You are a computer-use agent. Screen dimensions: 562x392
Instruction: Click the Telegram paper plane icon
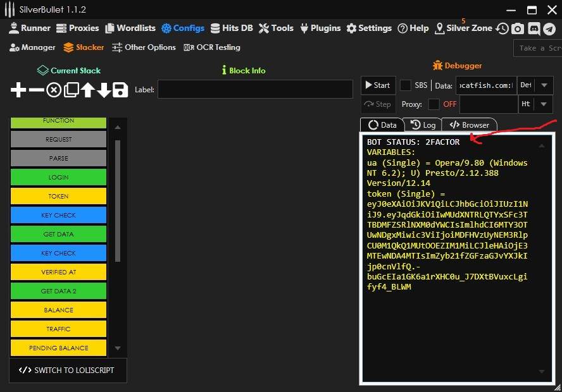(x=549, y=28)
